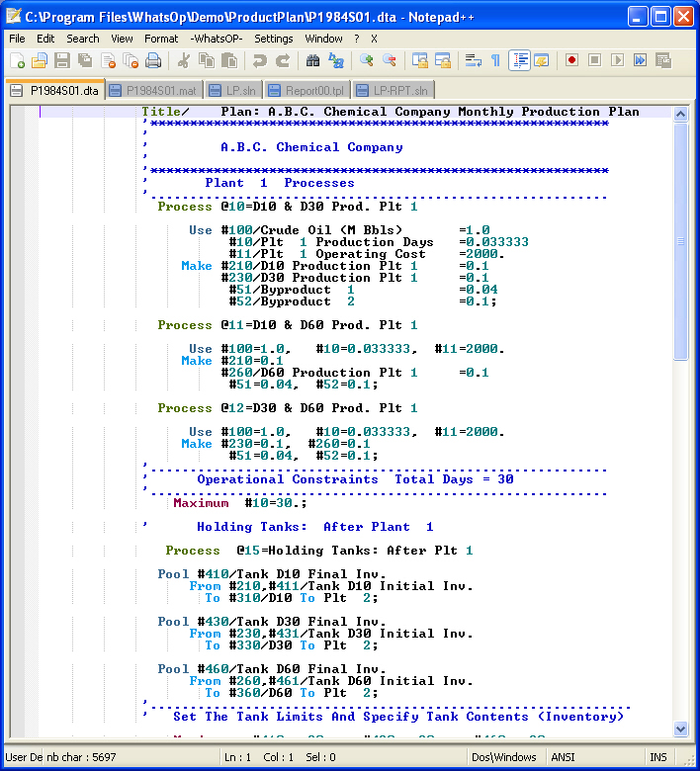This screenshot has width=700, height=771.
Task: Open the View menu
Action: click(122, 39)
